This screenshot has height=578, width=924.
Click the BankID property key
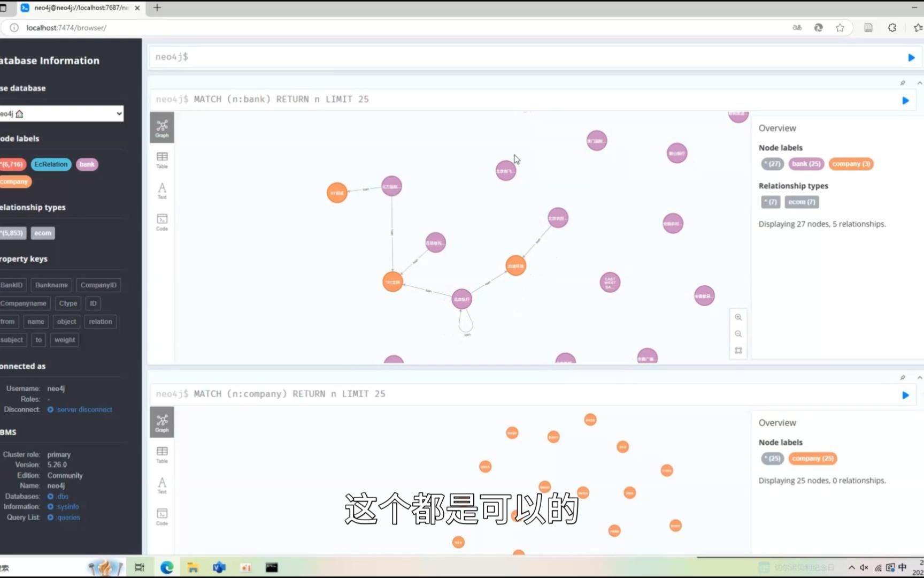tap(12, 285)
